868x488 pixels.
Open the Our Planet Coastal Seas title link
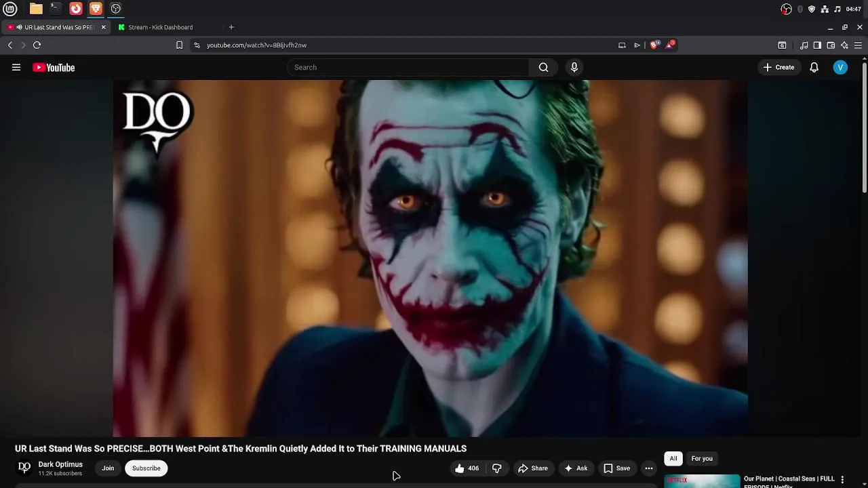click(x=789, y=481)
